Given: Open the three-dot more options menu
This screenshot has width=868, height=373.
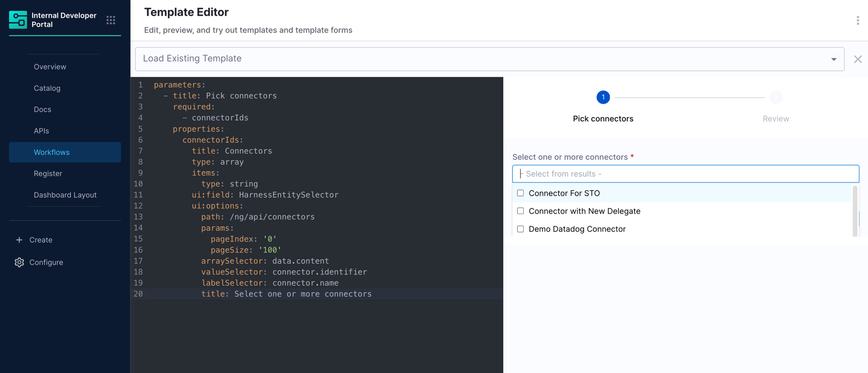Looking at the screenshot, I should coord(857,20).
